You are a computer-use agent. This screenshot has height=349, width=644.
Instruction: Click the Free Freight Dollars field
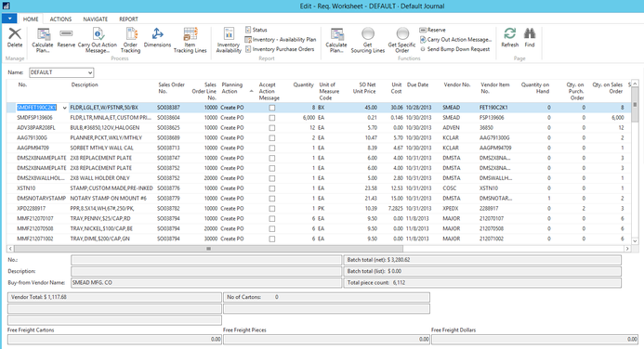(534, 339)
